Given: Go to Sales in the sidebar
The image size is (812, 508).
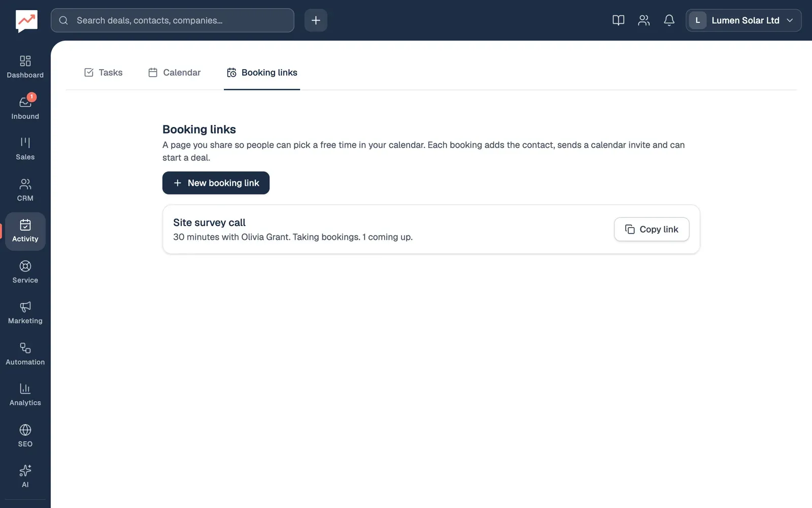Looking at the screenshot, I should [25, 149].
